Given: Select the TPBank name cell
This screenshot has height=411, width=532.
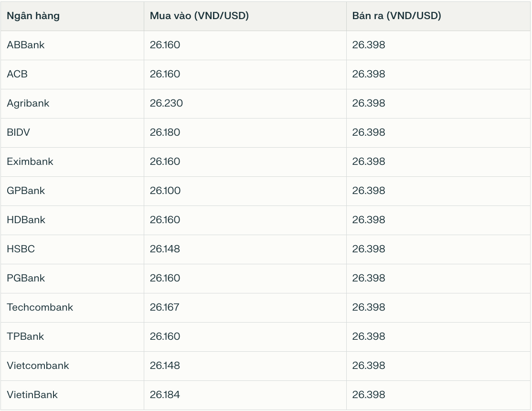Looking at the screenshot, I should tap(25, 336).
